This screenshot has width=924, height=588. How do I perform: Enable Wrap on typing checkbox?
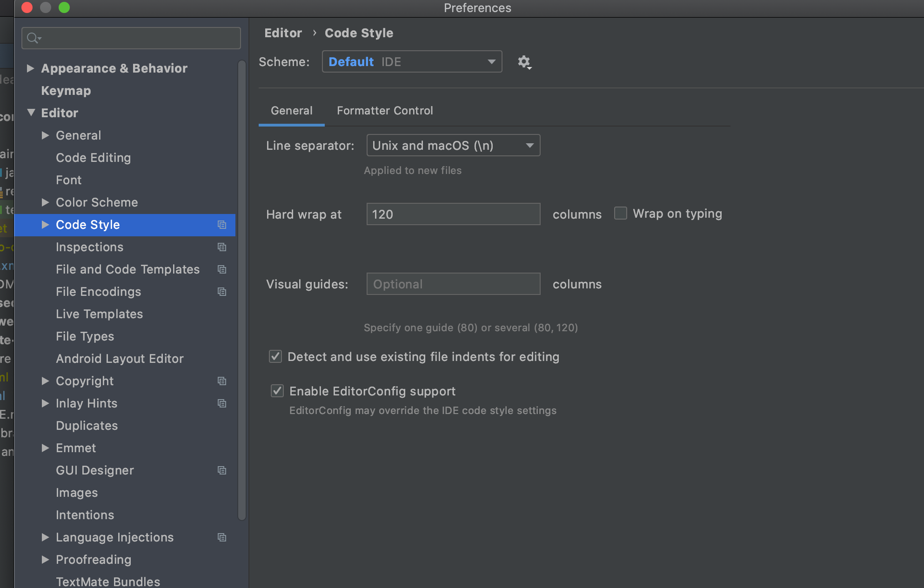(x=621, y=214)
